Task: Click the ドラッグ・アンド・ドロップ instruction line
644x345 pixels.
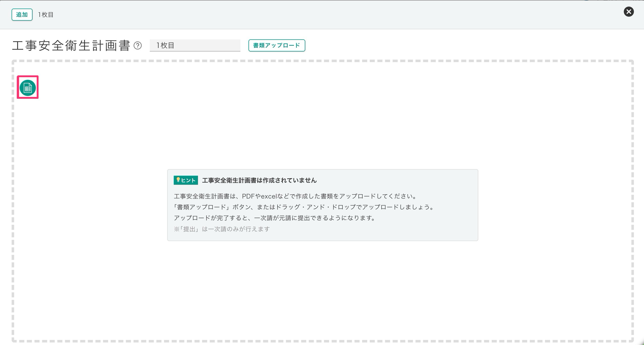Action: (x=304, y=207)
